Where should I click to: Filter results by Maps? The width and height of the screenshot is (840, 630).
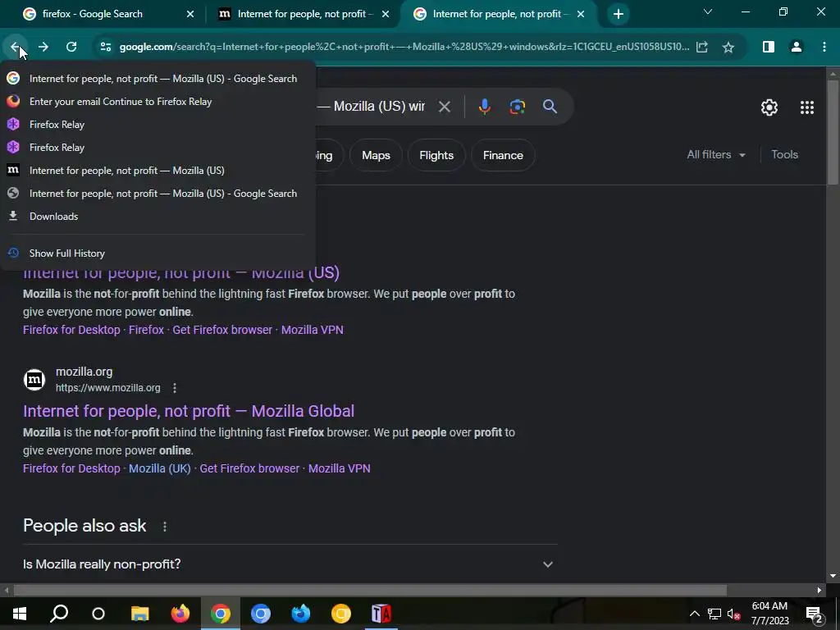point(376,155)
